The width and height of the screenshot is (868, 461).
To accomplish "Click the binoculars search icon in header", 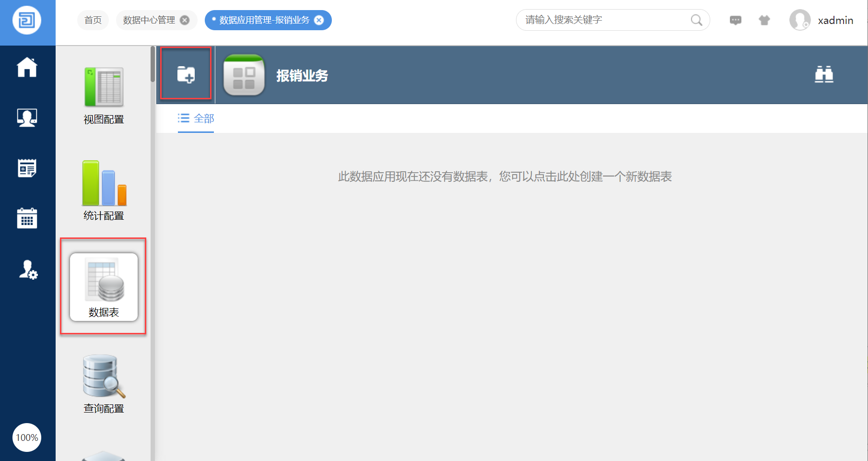I will (823, 75).
